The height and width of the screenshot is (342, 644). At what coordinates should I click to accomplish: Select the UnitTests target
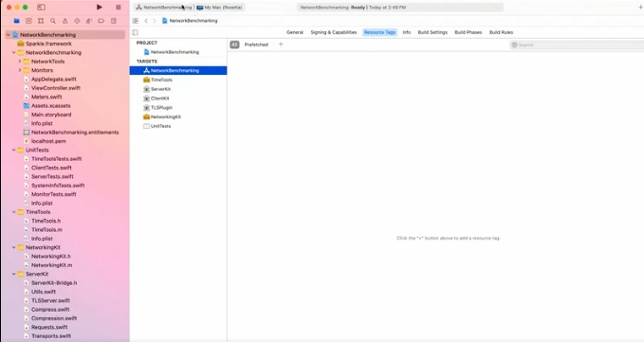point(156,126)
